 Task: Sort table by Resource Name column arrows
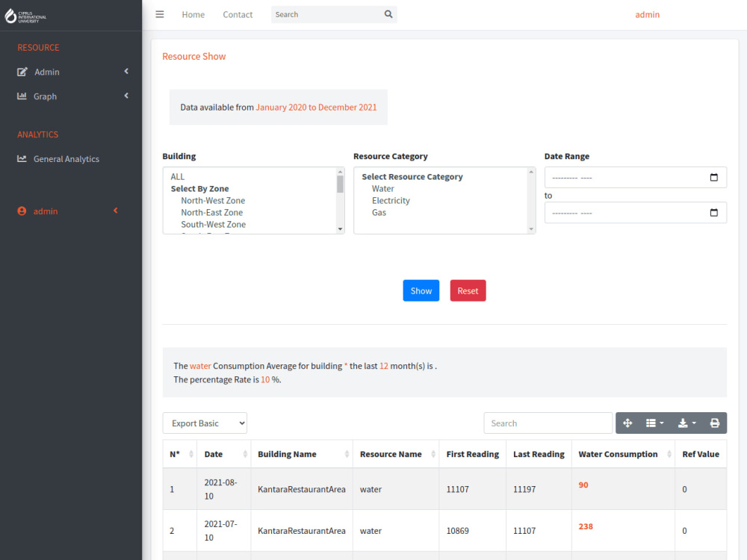433,454
